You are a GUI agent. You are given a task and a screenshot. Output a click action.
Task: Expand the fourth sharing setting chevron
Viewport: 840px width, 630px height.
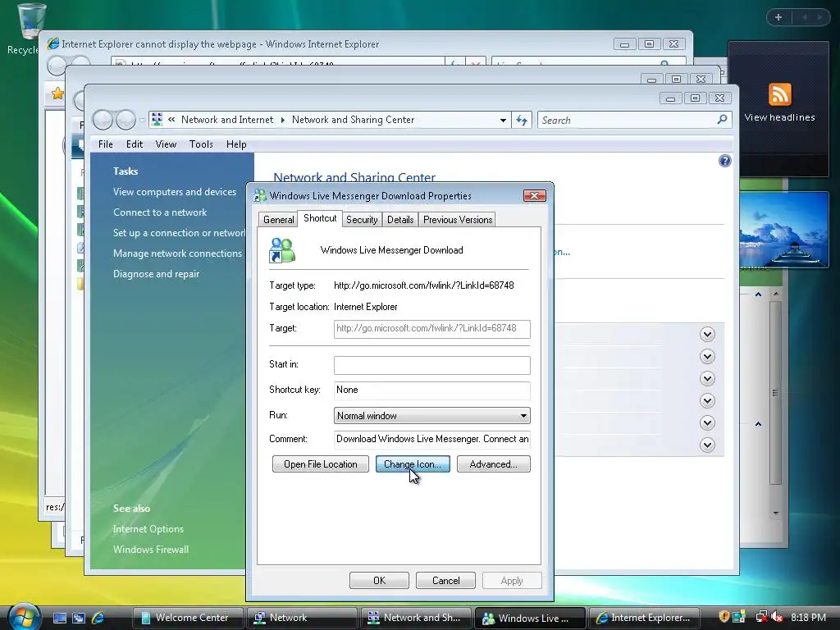click(x=707, y=400)
